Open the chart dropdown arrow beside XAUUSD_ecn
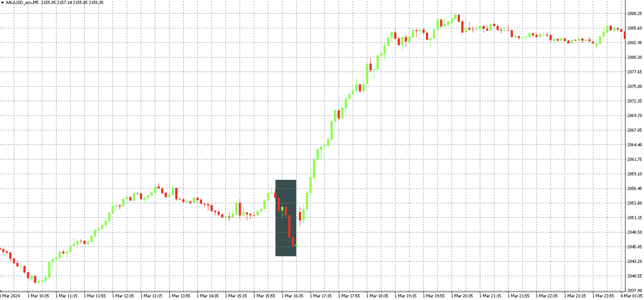Image resolution: width=644 pixels, height=300 pixels. pyautogui.click(x=2, y=2)
